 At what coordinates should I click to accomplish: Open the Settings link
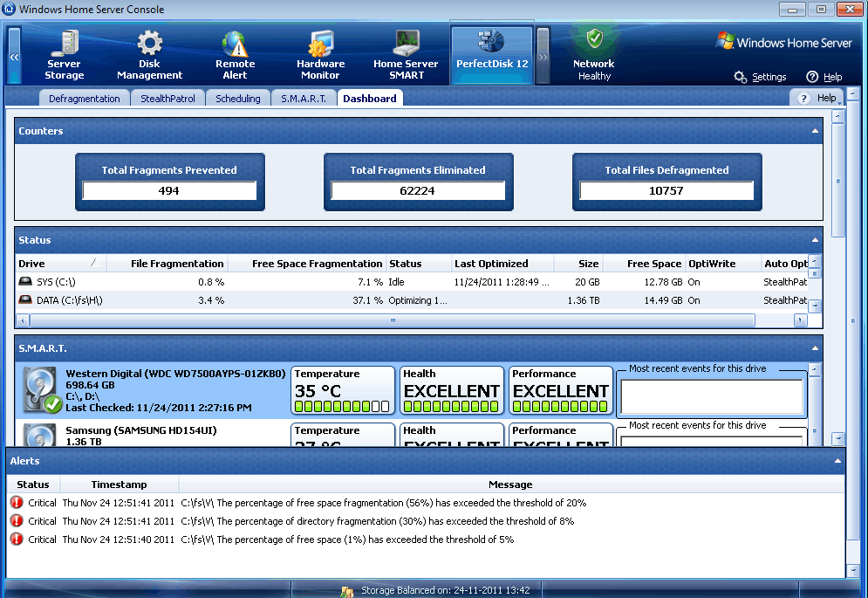coord(769,77)
